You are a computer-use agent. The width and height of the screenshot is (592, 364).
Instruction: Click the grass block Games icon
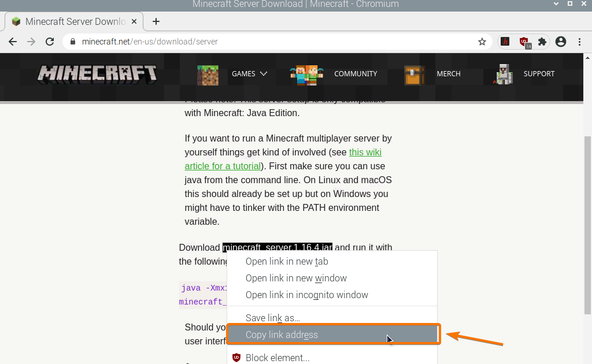(208, 75)
